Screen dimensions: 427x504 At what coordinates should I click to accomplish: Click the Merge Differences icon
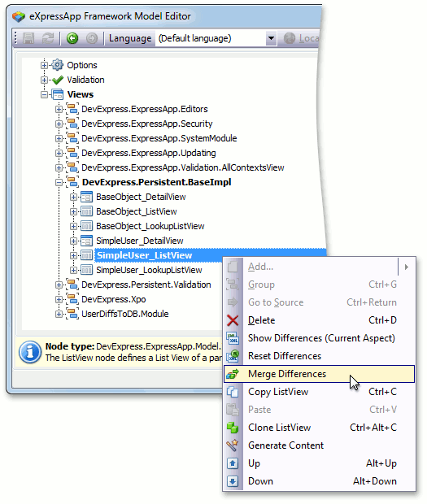(x=233, y=374)
